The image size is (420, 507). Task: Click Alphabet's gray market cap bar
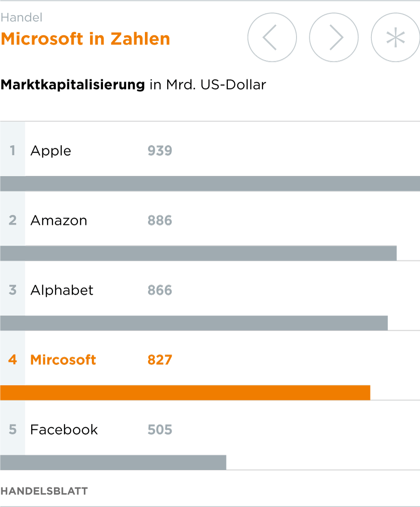194,323
